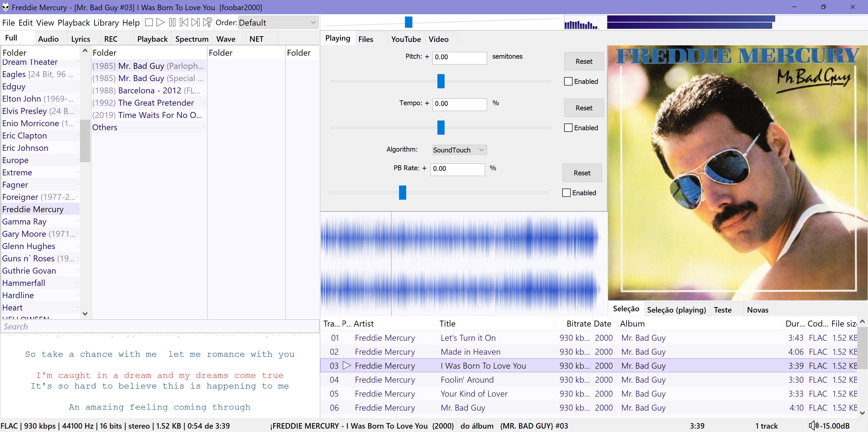Click the random playback icon
Image resolution: width=868 pixels, height=432 pixels.
[x=207, y=23]
